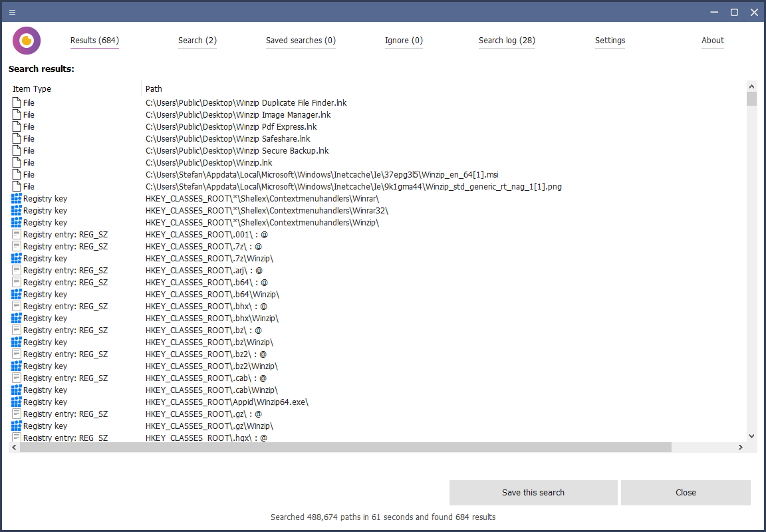This screenshot has height=532, width=766.
Task: Click the registry key icon for Contextmenuhandlers\Winzip\
Action: (17, 222)
